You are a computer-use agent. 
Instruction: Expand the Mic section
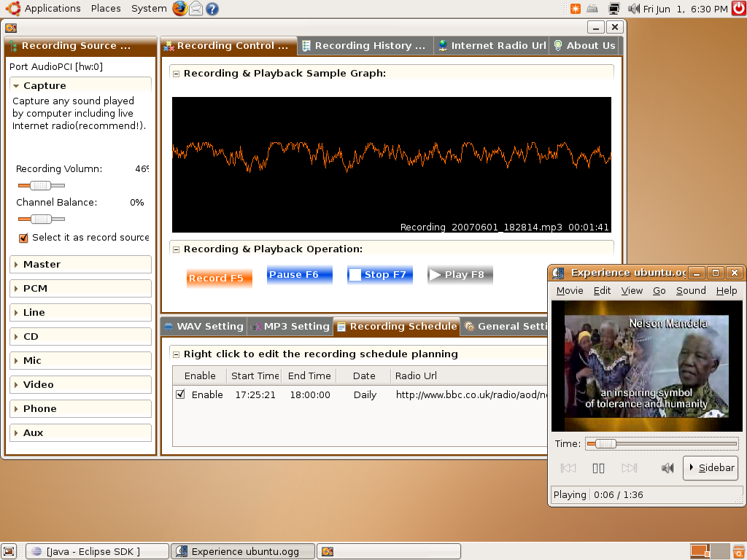click(x=80, y=360)
